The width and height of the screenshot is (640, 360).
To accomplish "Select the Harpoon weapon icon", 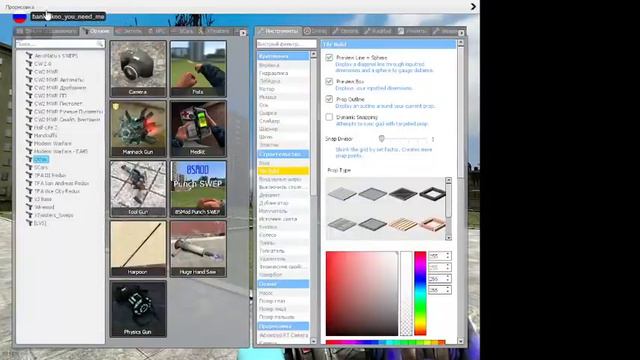I will click(x=138, y=249).
